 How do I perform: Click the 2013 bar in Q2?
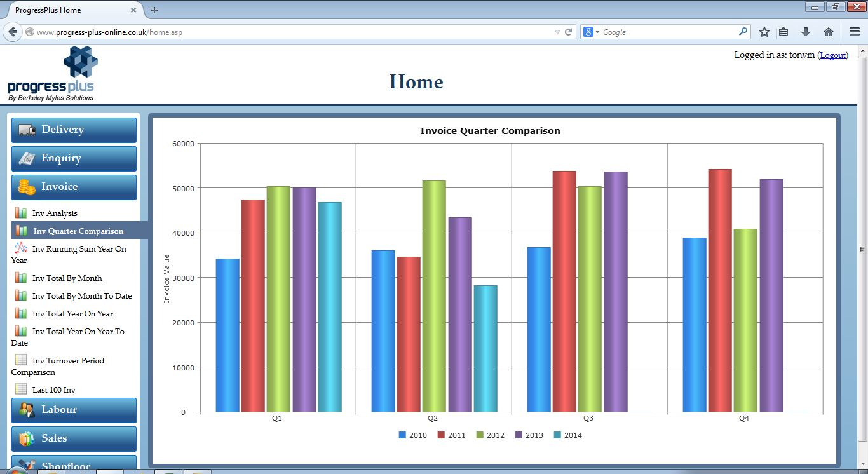click(x=460, y=315)
